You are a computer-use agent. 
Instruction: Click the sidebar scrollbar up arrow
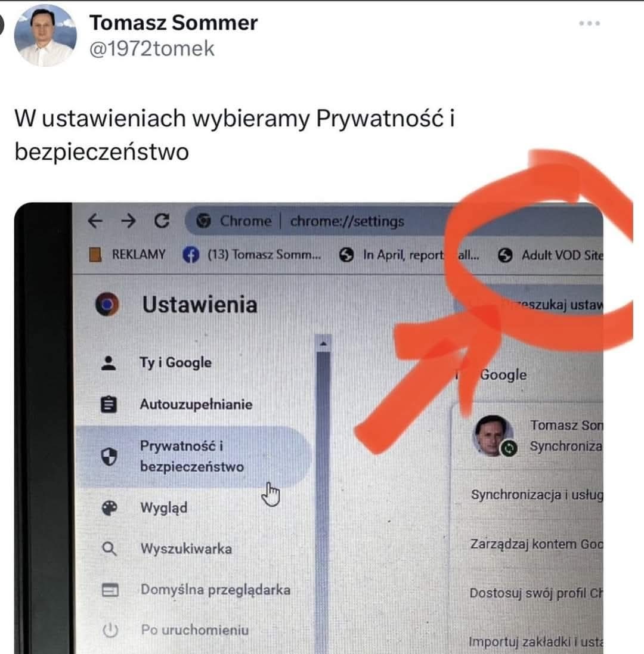[323, 343]
